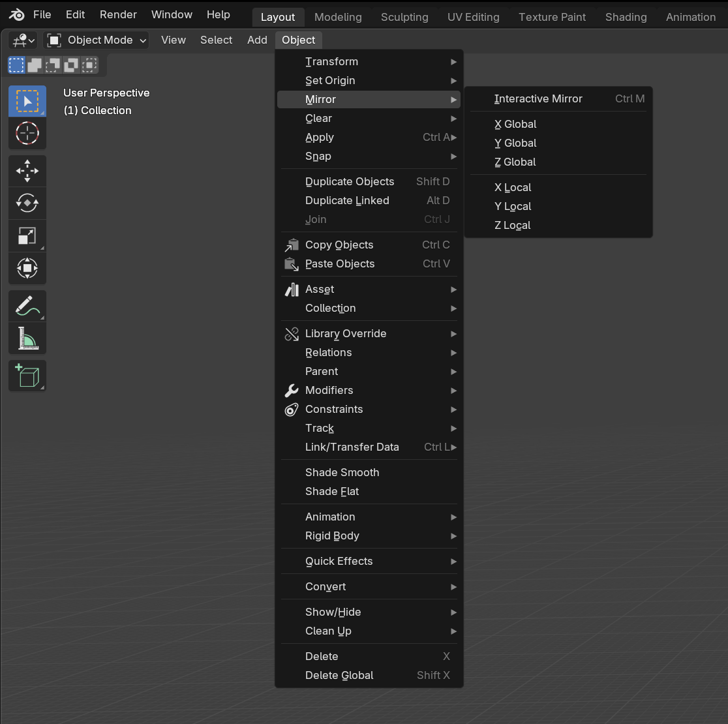Viewport: 728px width, 724px height.
Task: Click Shade Smooth in the Object menu
Action: click(x=342, y=472)
